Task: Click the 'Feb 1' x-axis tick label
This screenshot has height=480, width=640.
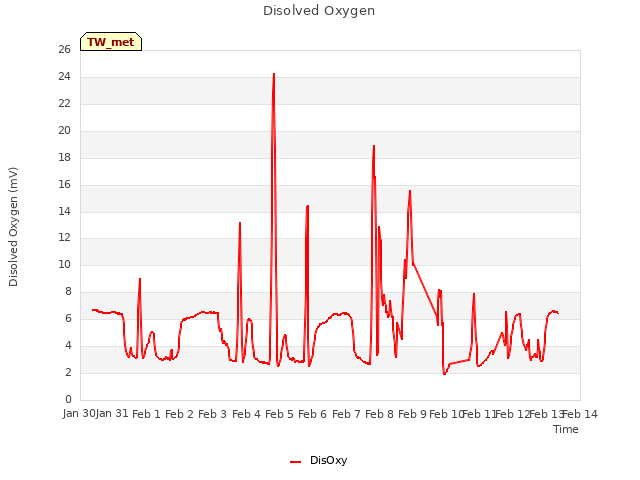Action: coord(146,414)
